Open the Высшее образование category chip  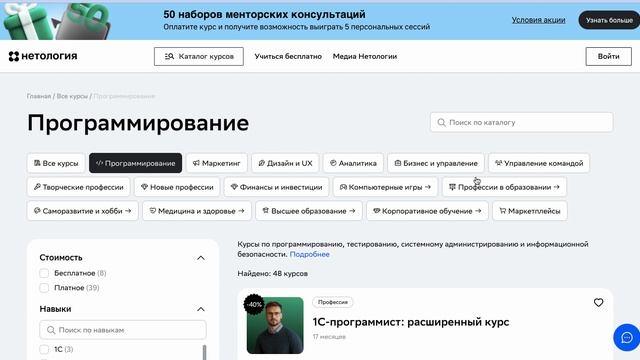pos(309,211)
